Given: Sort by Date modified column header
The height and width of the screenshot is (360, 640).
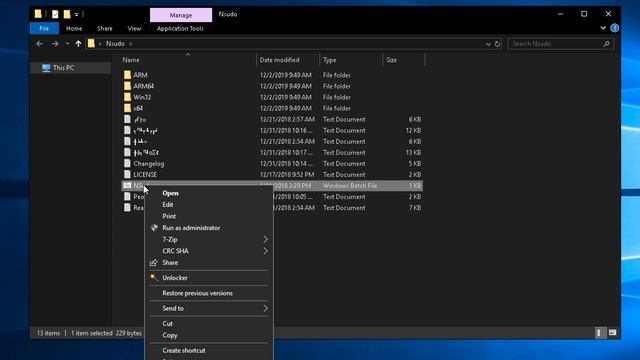Looking at the screenshot, I should click(x=279, y=60).
